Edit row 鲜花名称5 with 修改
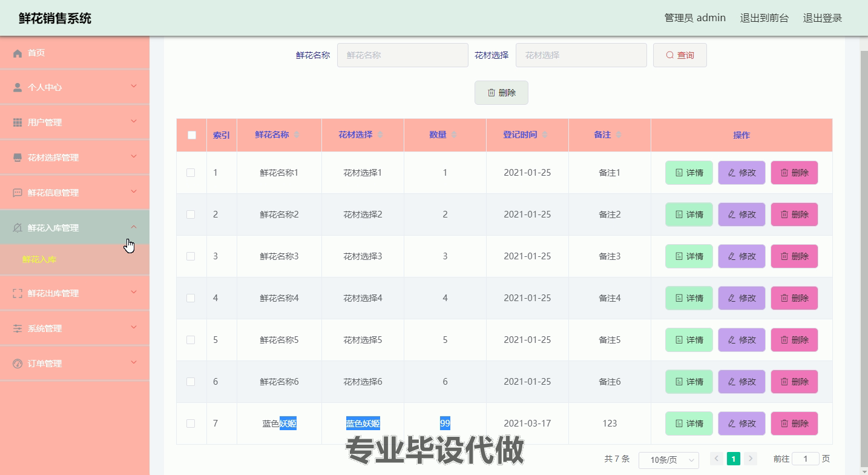The width and height of the screenshot is (868, 475). 741,340
